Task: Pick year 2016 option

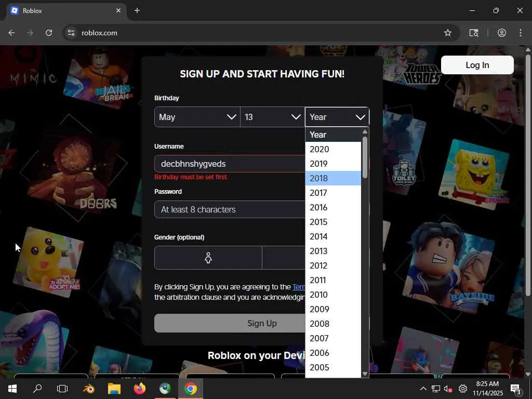Action: [x=333, y=207]
